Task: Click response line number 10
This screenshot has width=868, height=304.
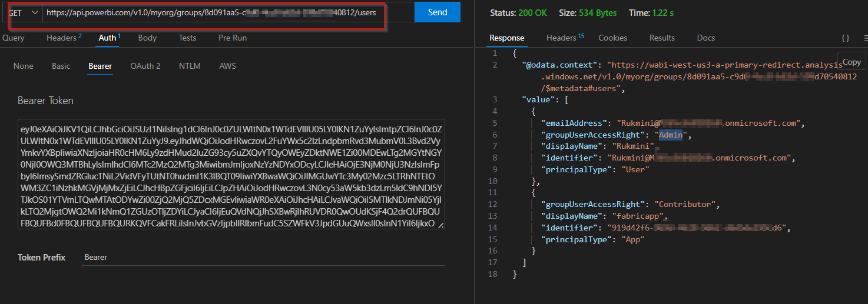Action: pos(493,181)
